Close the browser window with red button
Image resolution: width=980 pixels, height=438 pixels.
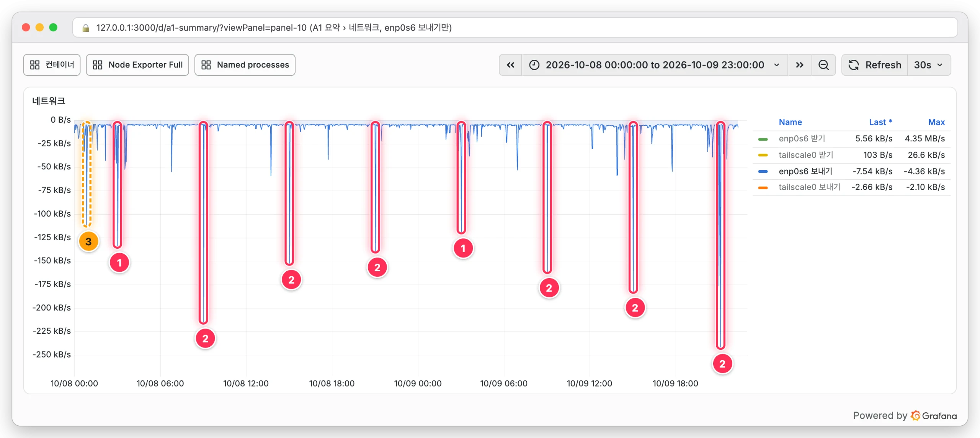tap(26, 27)
